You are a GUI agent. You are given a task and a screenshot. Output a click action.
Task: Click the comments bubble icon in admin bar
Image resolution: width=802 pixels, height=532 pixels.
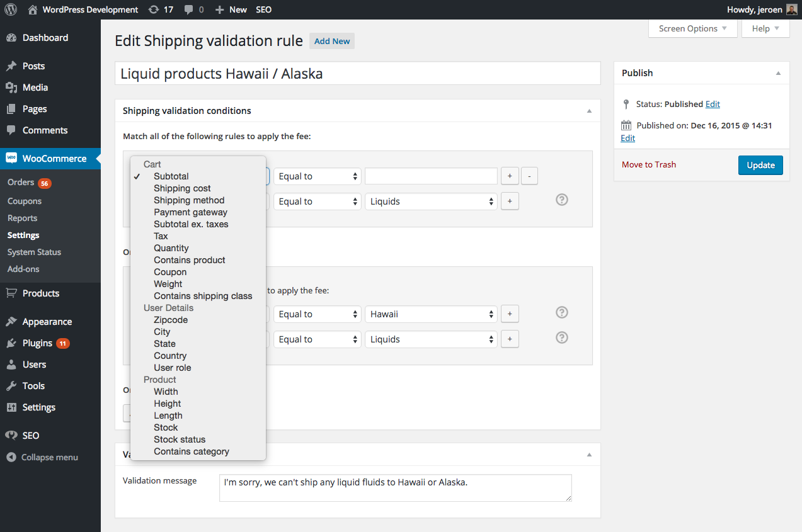point(189,9)
